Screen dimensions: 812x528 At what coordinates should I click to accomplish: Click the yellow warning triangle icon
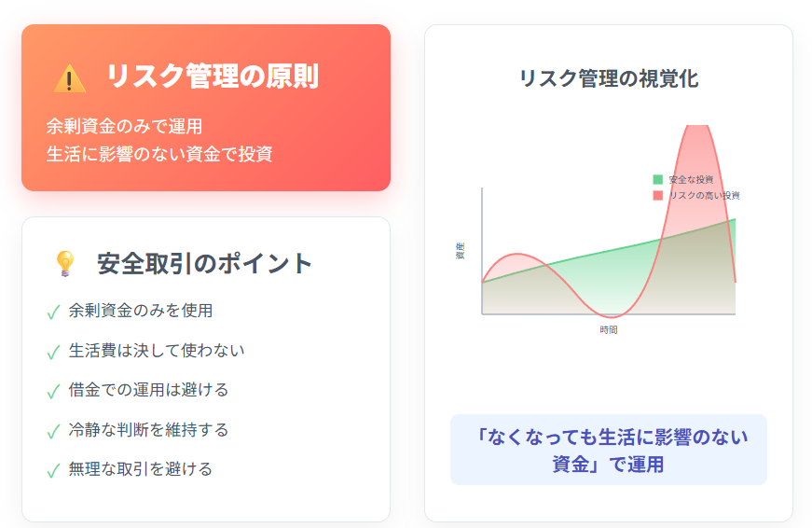coord(69,78)
